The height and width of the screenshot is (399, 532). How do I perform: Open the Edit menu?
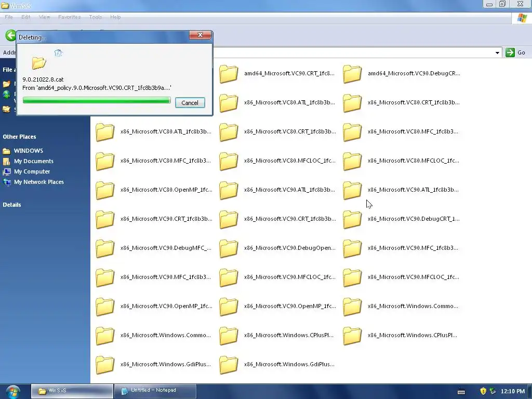point(26,17)
